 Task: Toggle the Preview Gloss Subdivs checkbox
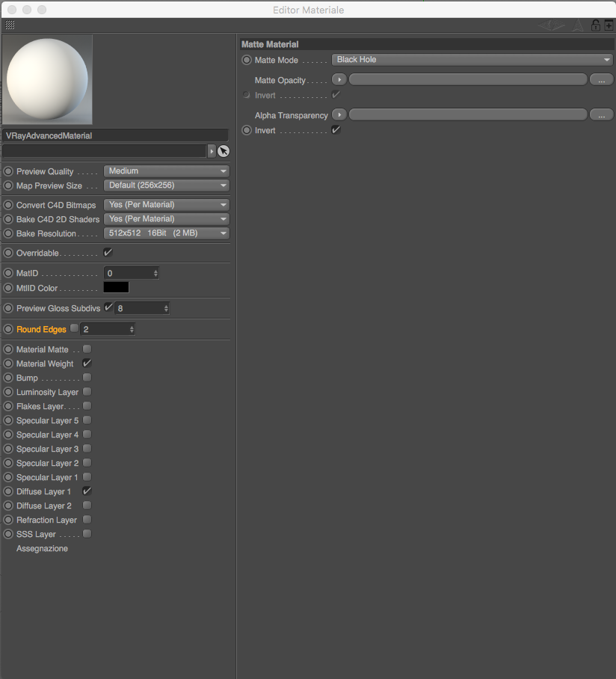(x=108, y=307)
